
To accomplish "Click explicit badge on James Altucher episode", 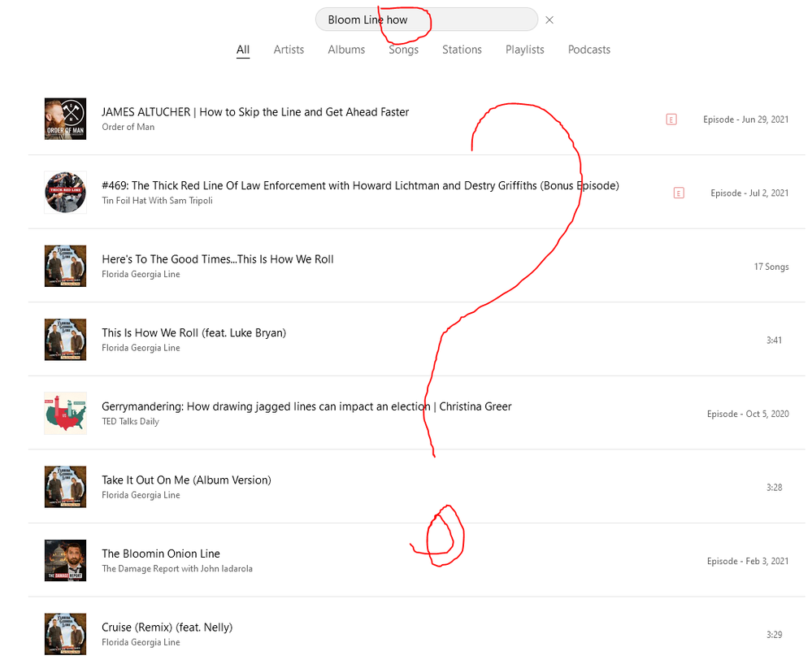I will click(671, 119).
